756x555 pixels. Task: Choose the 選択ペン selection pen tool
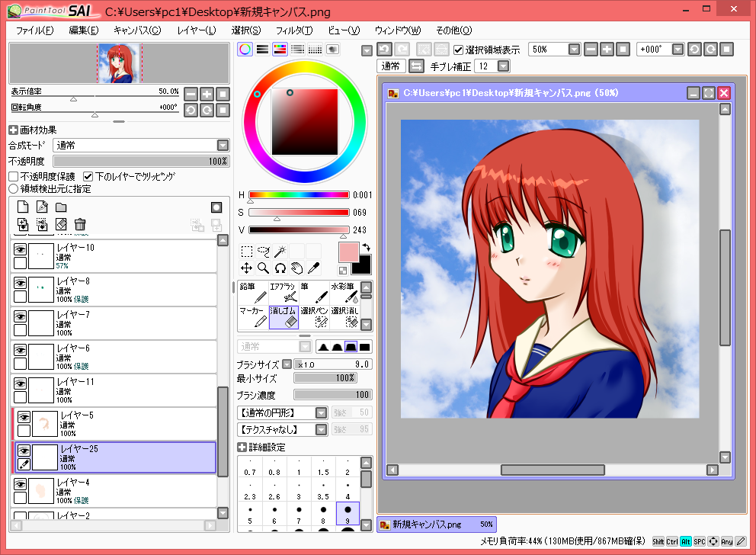314,317
